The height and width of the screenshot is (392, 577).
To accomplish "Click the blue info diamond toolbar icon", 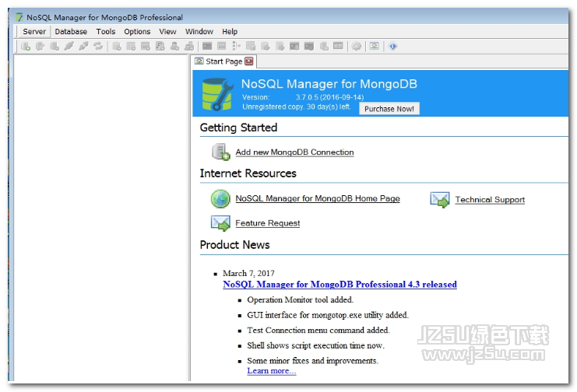I will (x=392, y=47).
